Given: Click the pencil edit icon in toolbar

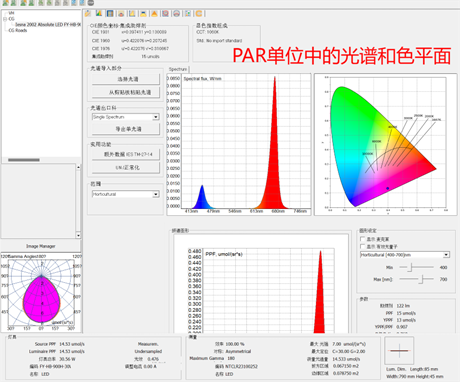Looking at the screenshot, I should click(88, 14).
